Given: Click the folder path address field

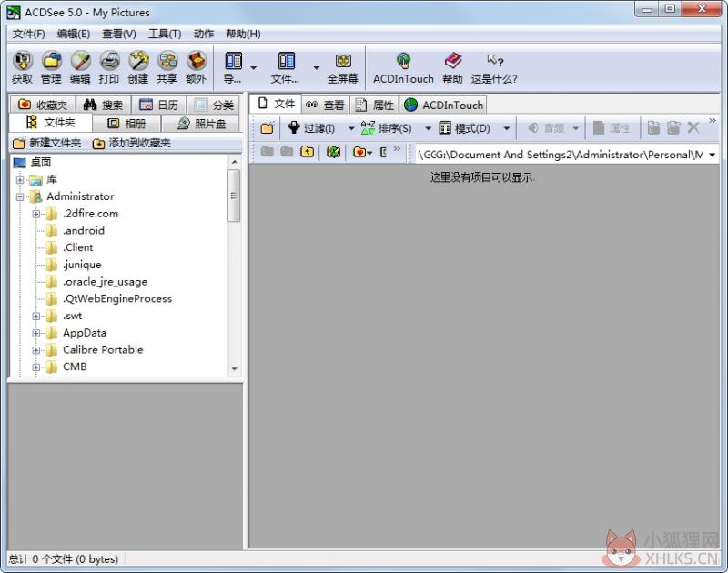Looking at the screenshot, I should click(x=561, y=155).
